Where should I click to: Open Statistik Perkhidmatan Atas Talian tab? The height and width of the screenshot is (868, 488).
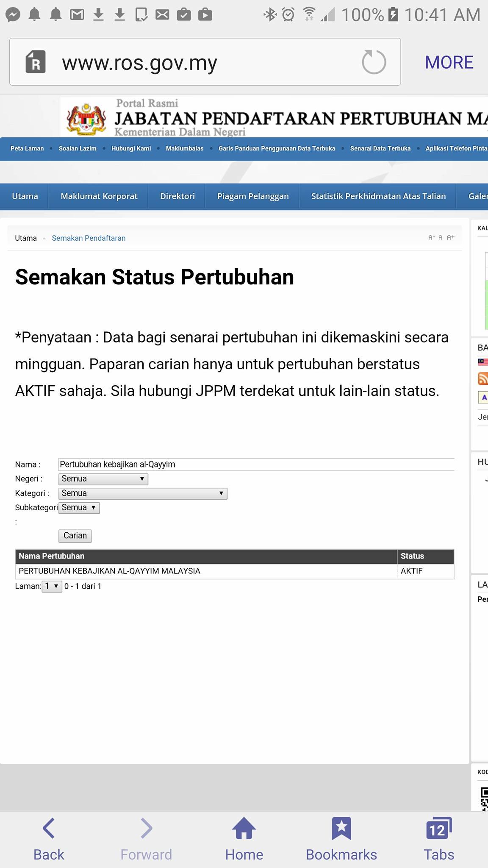point(378,196)
